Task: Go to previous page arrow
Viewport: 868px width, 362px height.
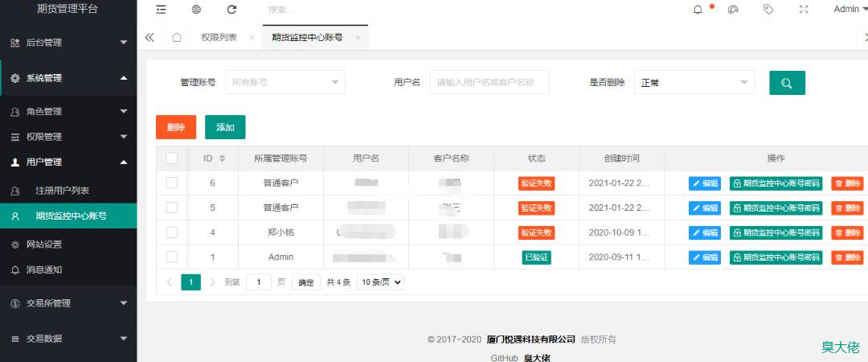Action: [x=170, y=282]
